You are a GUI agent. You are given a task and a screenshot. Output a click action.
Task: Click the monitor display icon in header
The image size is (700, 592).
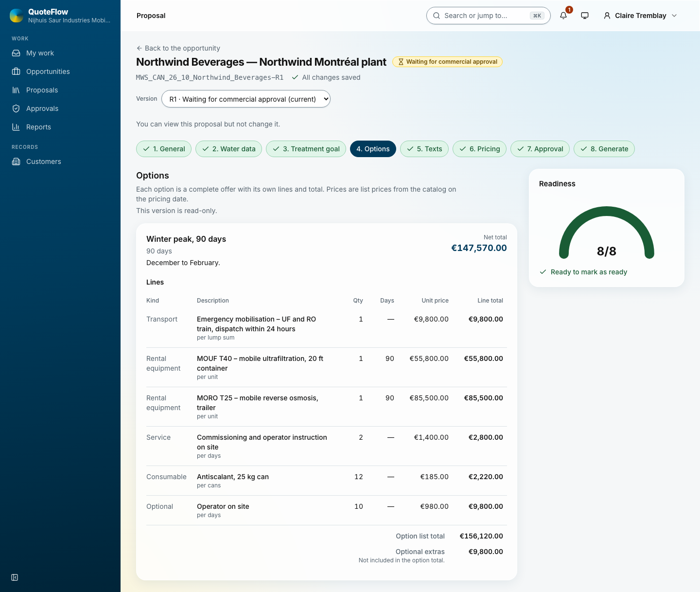(585, 16)
